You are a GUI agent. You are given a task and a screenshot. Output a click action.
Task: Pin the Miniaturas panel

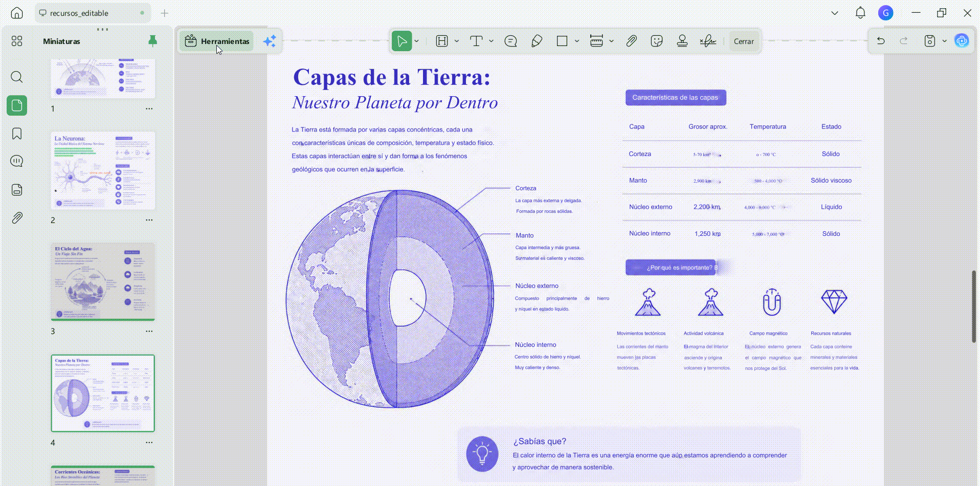click(152, 41)
